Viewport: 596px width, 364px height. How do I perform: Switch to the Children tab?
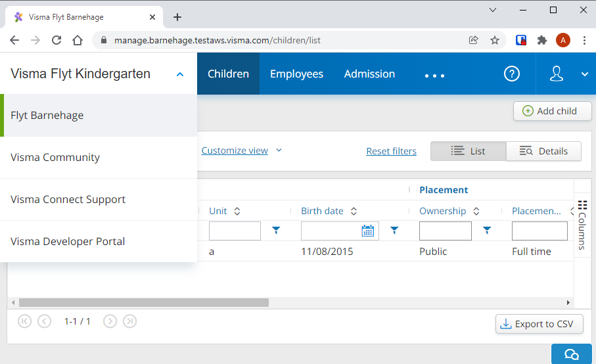click(228, 74)
